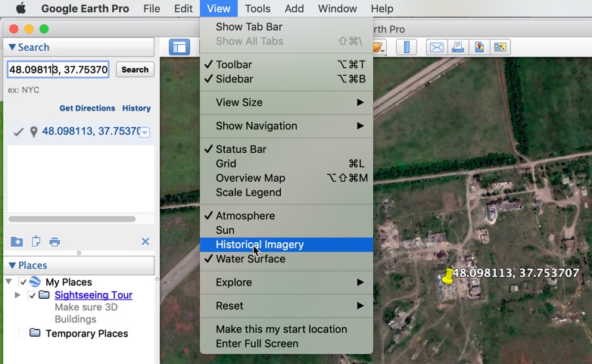Screen dimensions: 592x364
Task: Enable Overview Map in View menu
Action: tap(286, 178)
